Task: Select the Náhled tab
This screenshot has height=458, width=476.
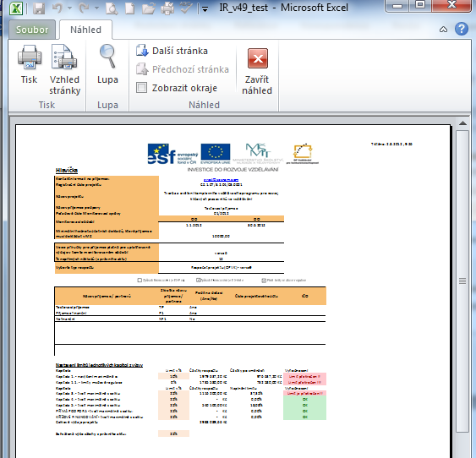Action: tap(86, 30)
